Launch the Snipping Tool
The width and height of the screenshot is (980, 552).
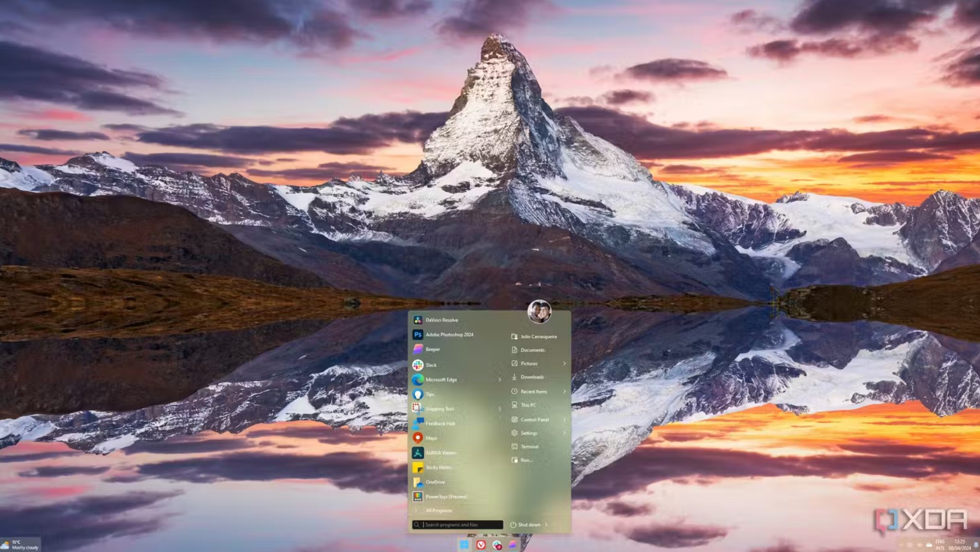[x=440, y=408]
